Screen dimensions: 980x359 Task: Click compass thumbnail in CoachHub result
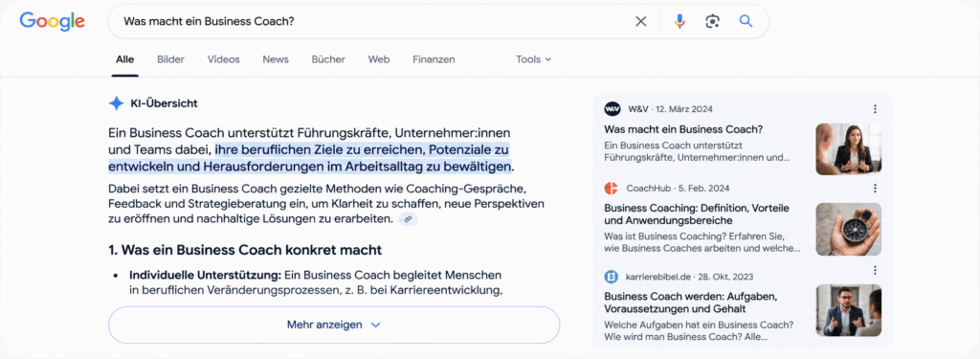tap(848, 229)
